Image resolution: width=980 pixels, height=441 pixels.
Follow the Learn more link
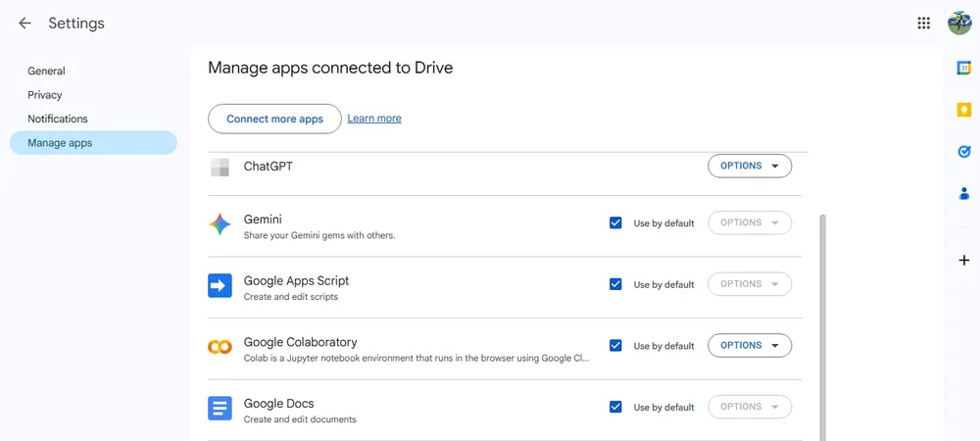[374, 118]
